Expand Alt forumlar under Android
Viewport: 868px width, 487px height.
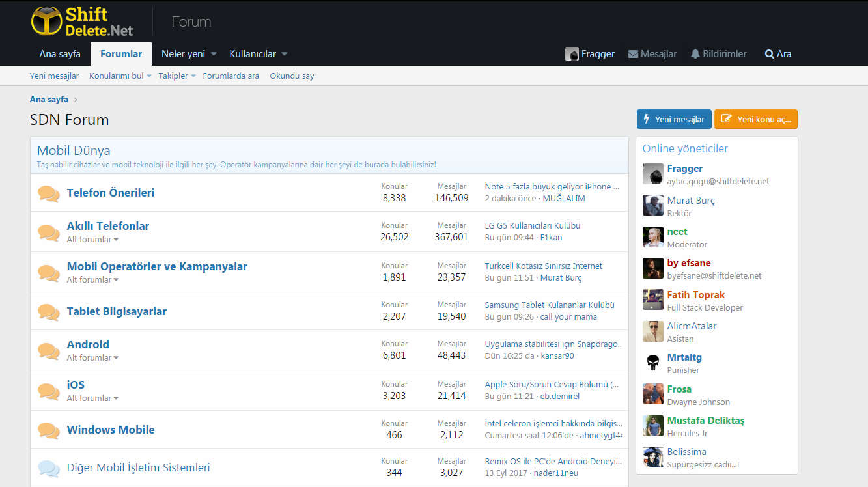click(x=92, y=357)
